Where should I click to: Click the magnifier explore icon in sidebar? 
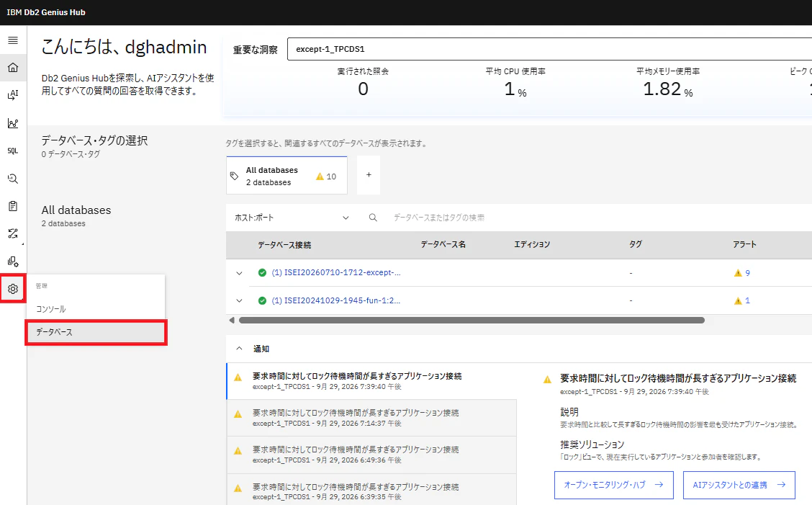[x=13, y=179]
